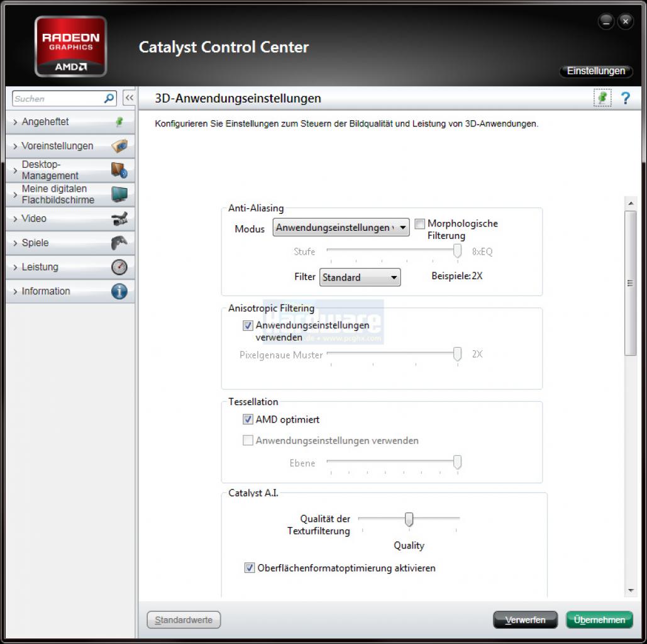Click the Quality label under texture slider

coord(409,546)
